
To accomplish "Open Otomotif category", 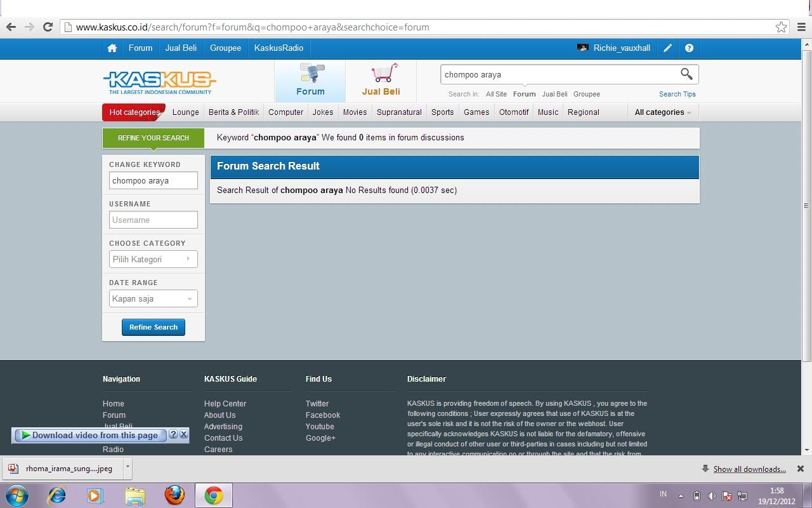I will (514, 112).
